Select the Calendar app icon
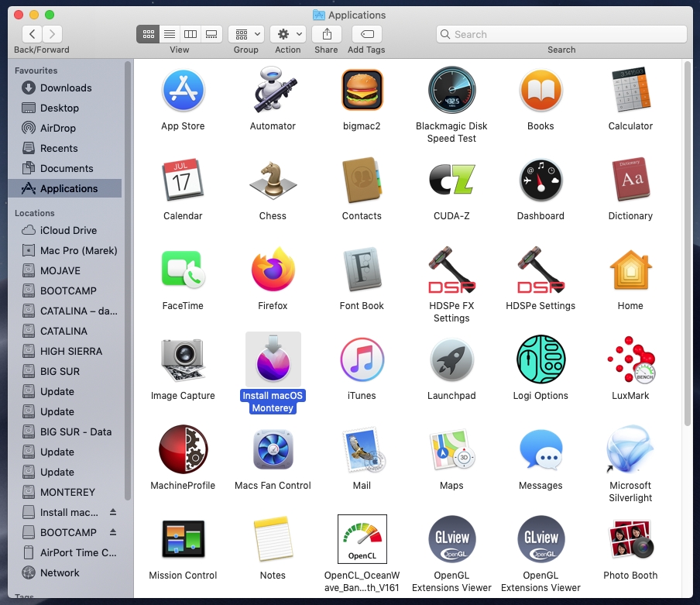The height and width of the screenshot is (605, 700). (x=183, y=180)
